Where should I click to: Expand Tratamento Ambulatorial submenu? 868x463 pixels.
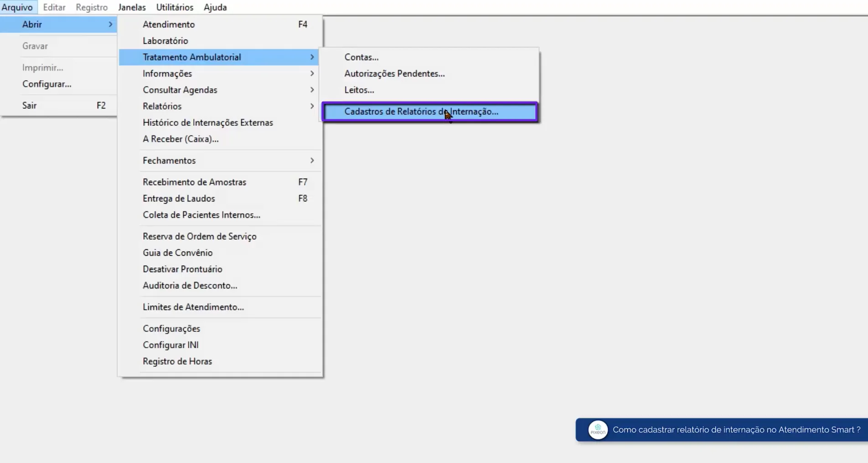coord(220,57)
